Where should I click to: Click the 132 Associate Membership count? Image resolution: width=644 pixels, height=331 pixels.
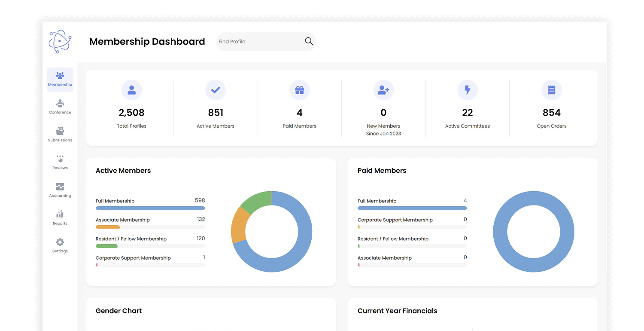[x=201, y=219]
